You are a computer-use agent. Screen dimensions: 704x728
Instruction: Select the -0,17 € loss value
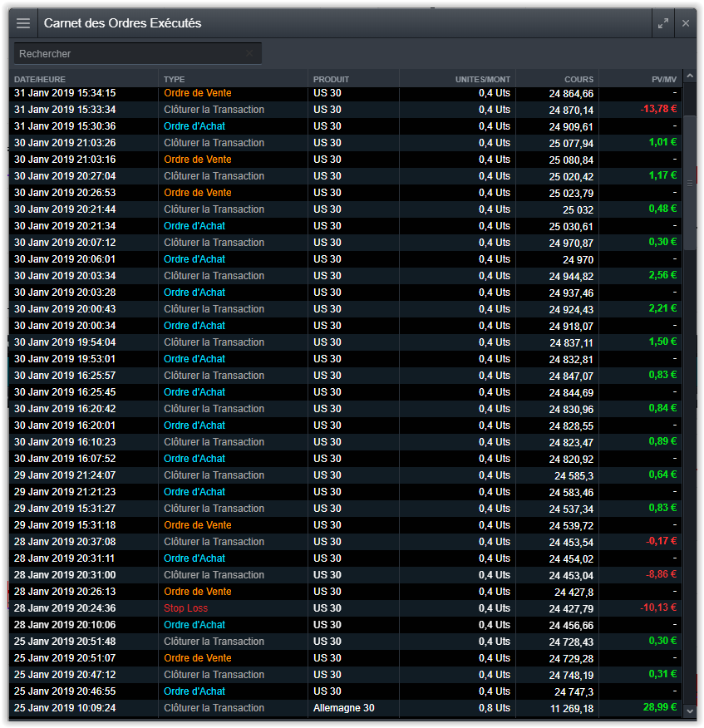tap(662, 541)
